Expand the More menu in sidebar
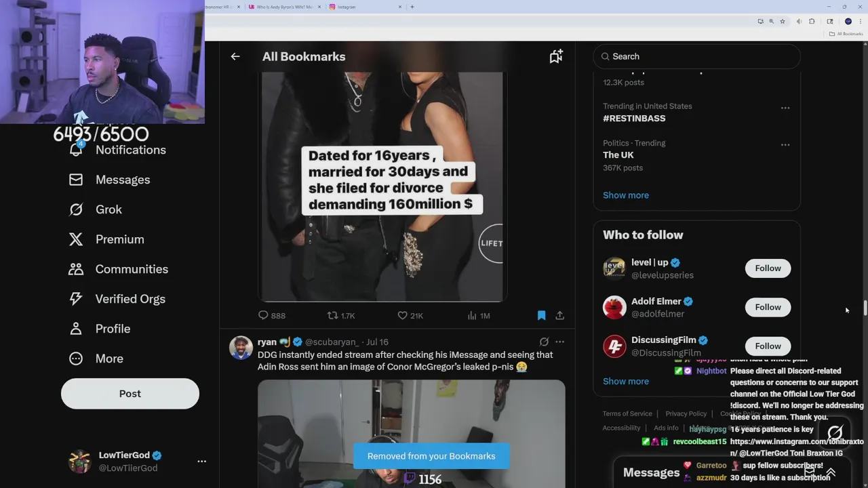 (x=96, y=359)
